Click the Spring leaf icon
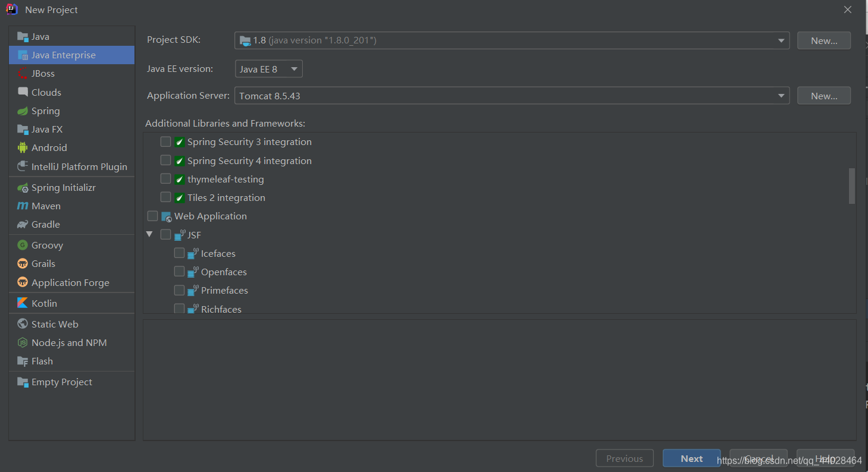This screenshot has width=868, height=472. pyautogui.click(x=23, y=111)
